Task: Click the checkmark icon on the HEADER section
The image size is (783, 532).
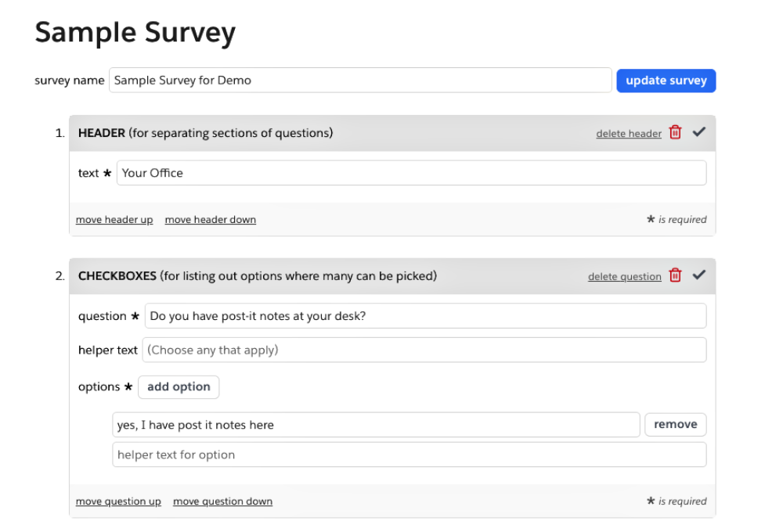Action: (699, 132)
